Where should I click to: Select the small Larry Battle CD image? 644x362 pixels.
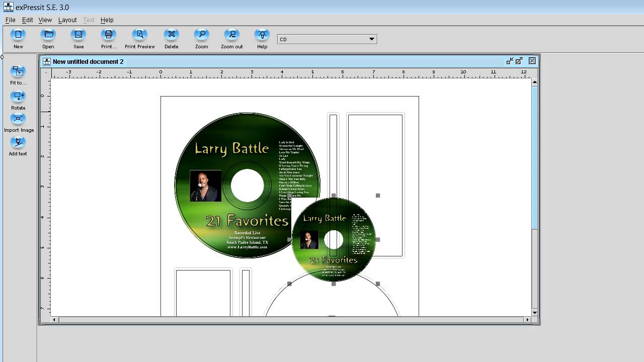coord(334,239)
